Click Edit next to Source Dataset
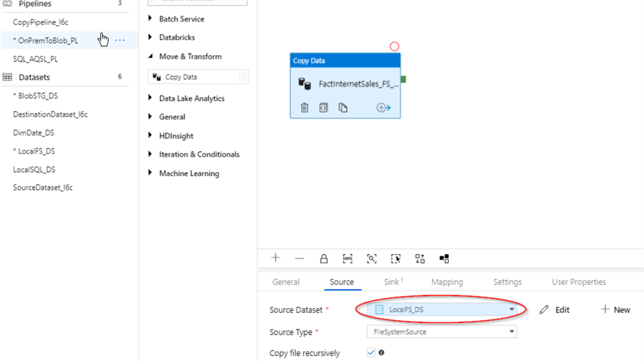This screenshot has height=361, width=644. point(562,309)
